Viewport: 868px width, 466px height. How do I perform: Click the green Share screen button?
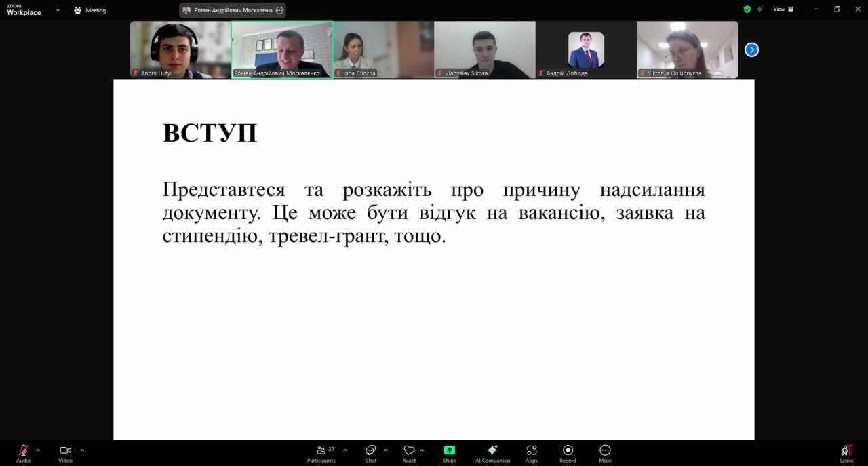(x=450, y=453)
